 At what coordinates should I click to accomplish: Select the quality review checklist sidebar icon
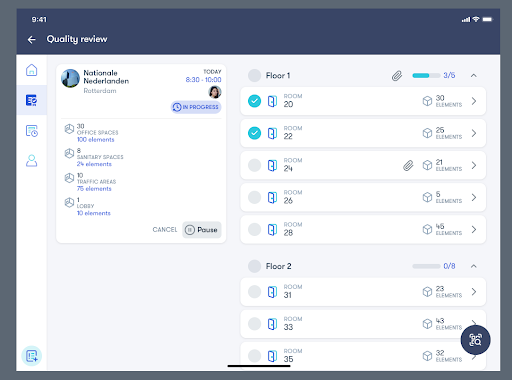coord(32,100)
